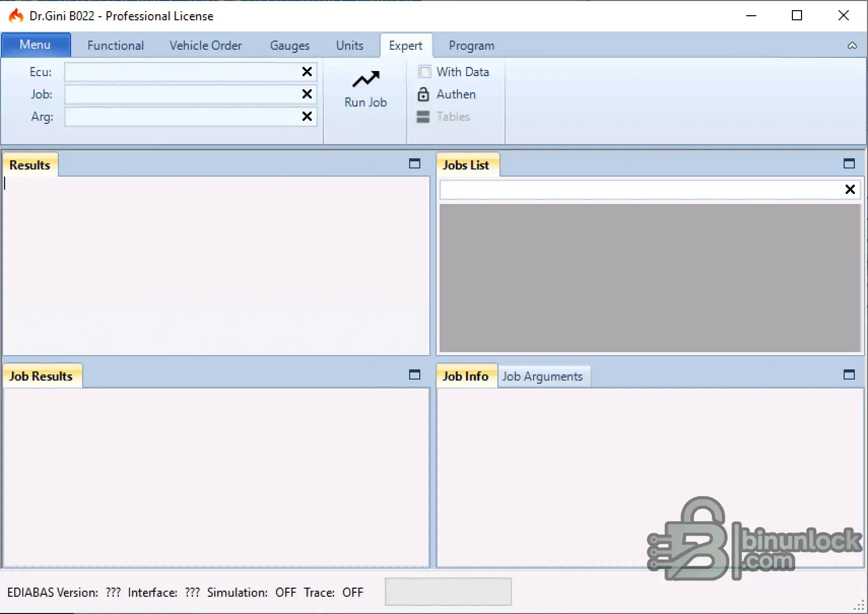Clear the Job field with its X
The image size is (868, 614).
coord(307,94)
